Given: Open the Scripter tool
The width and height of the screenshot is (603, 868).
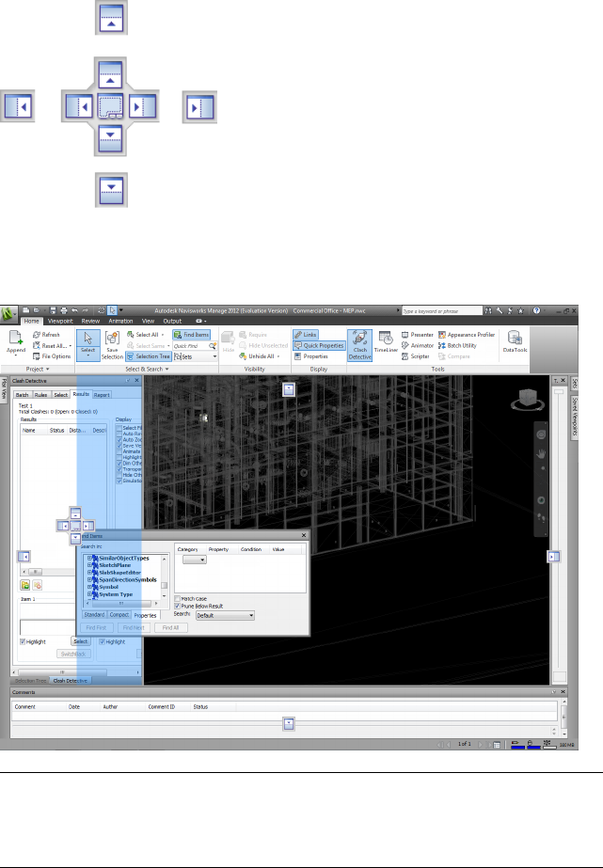Looking at the screenshot, I should coord(415,356).
